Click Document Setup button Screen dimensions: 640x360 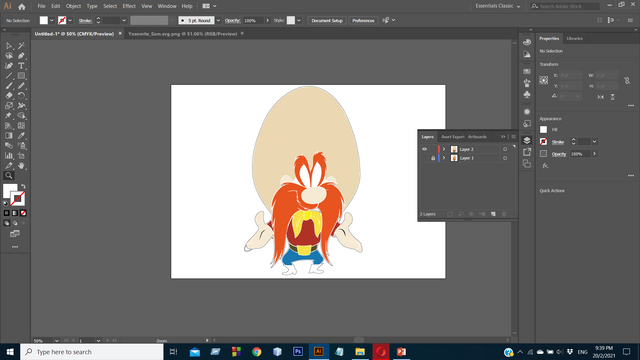tap(327, 20)
